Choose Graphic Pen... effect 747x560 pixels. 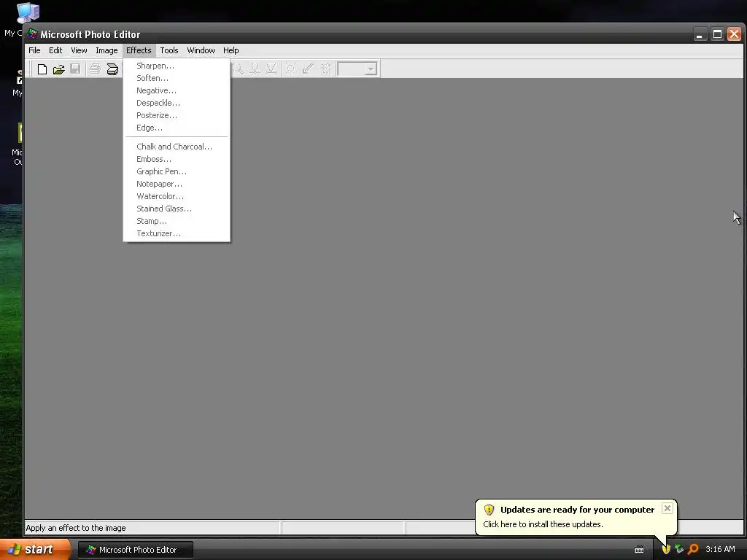pyautogui.click(x=177, y=171)
